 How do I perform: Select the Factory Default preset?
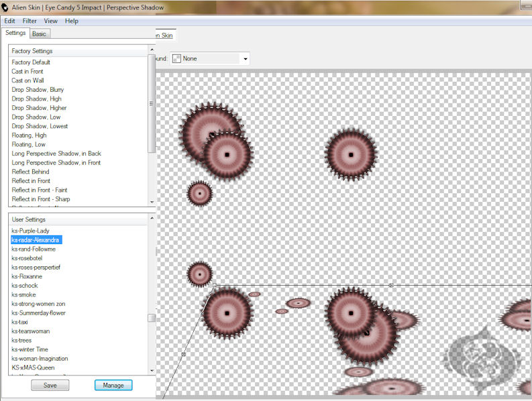(31, 62)
